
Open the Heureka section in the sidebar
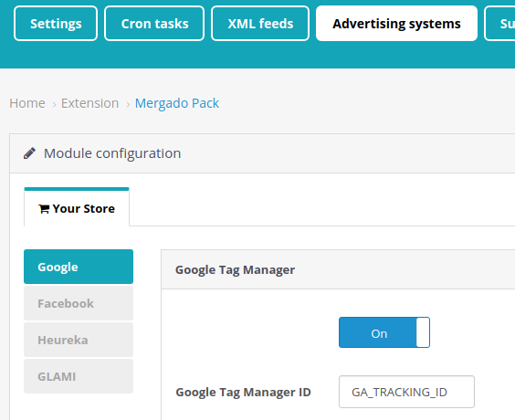(x=79, y=340)
